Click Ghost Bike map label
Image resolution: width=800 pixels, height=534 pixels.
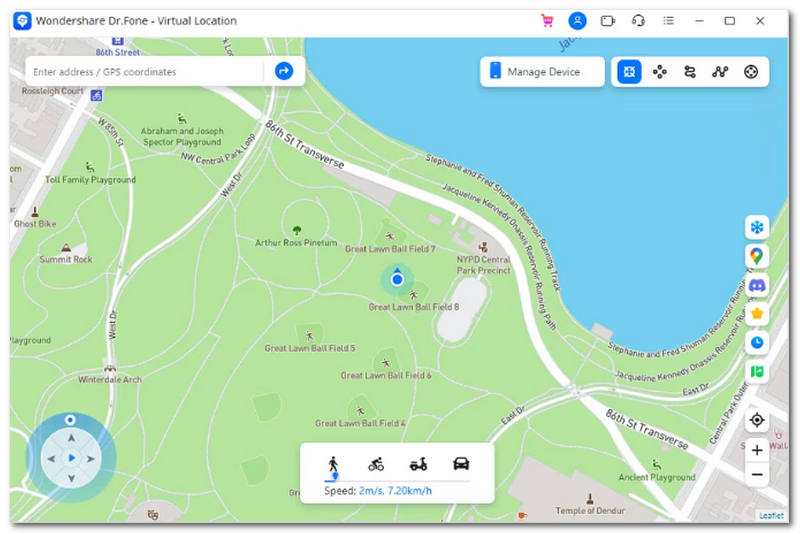click(x=35, y=224)
